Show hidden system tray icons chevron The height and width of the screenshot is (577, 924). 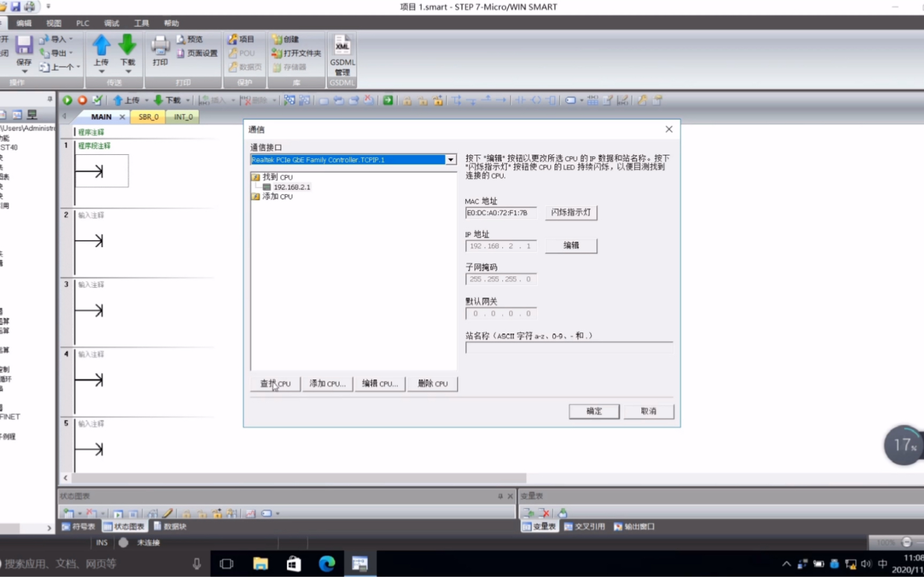pos(787,564)
